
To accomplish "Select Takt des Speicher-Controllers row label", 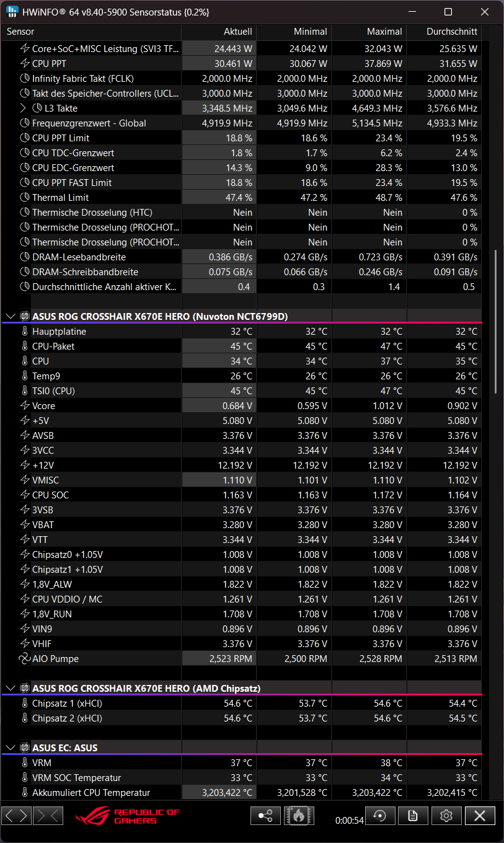I will 106,93.
